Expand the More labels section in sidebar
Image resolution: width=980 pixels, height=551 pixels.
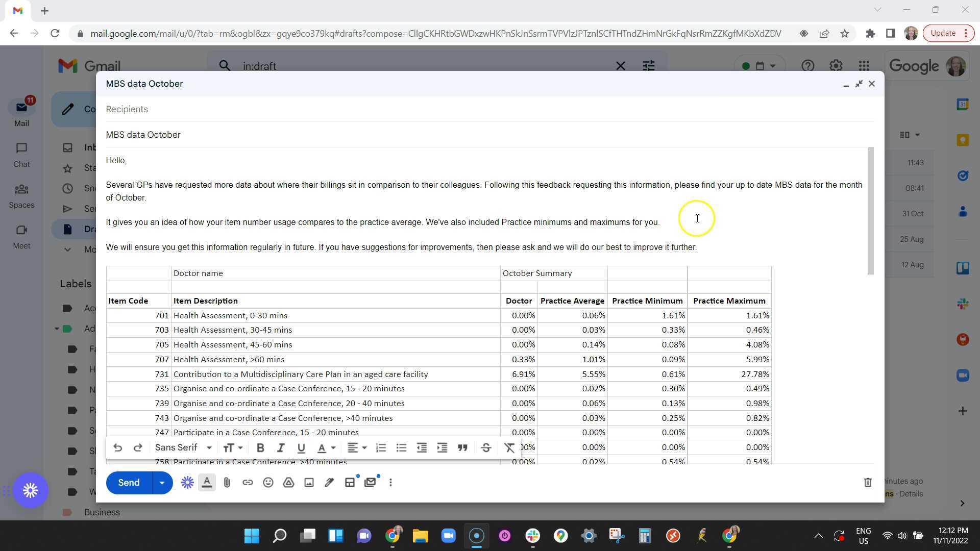click(x=68, y=249)
